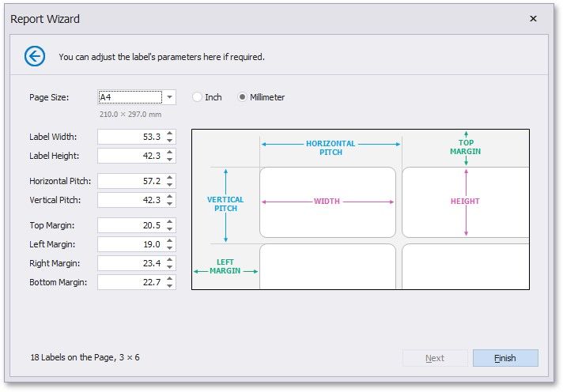
Task: Decrease Bottom Margin with down arrow
Action: [x=170, y=286]
